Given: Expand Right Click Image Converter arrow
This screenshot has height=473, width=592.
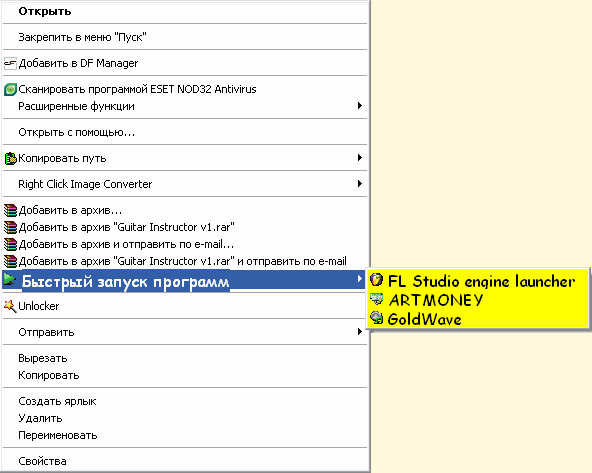Looking at the screenshot, I should coord(360,184).
